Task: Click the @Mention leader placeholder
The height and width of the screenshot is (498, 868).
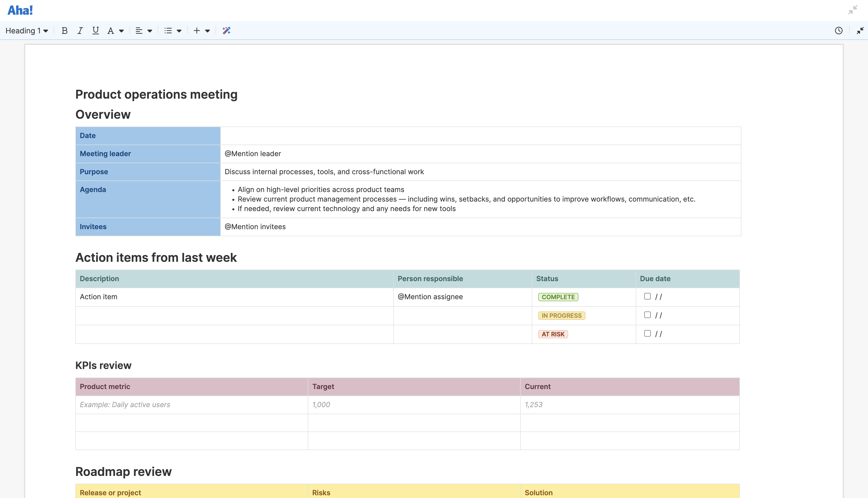Action: [252, 154]
